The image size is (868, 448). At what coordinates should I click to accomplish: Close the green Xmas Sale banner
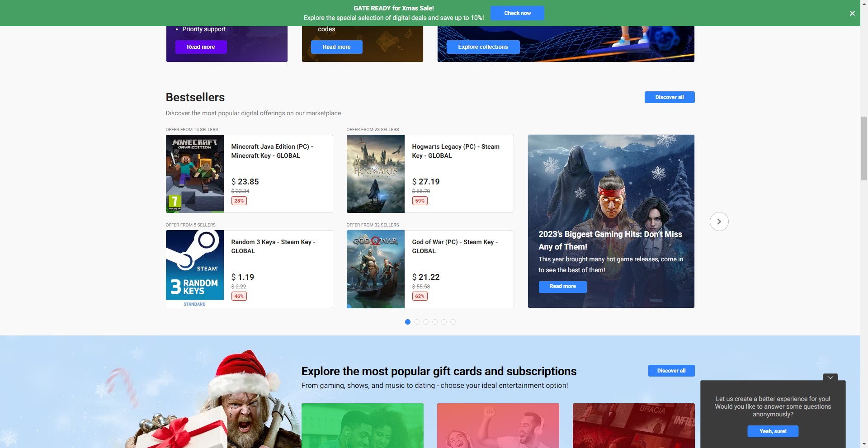coord(852,14)
